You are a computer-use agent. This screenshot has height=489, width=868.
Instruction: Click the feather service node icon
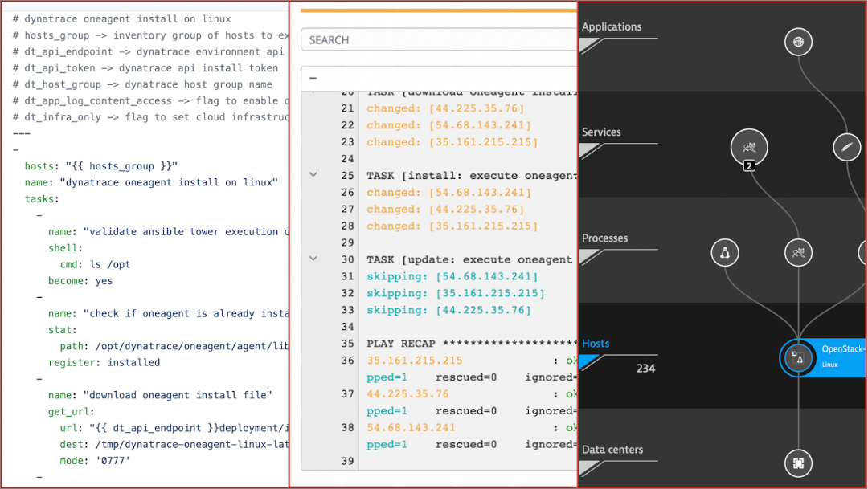(x=846, y=147)
